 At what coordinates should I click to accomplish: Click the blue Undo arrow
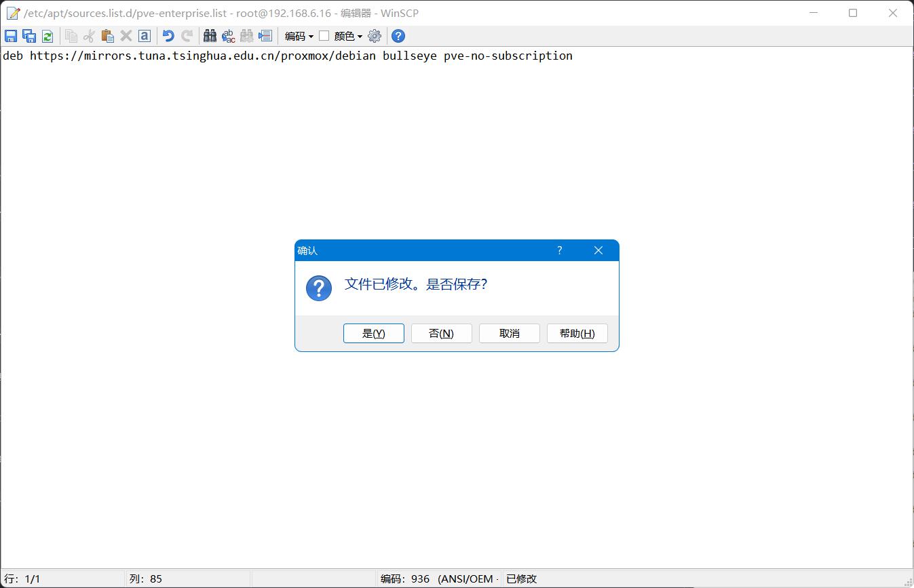tap(168, 36)
